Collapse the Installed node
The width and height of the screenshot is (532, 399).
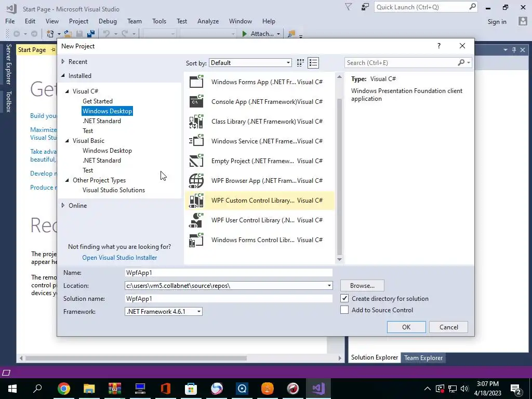tap(63, 76)
